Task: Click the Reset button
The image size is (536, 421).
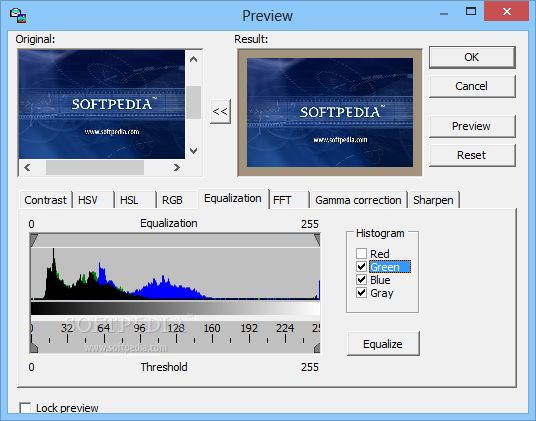Action: pos(472,155)
